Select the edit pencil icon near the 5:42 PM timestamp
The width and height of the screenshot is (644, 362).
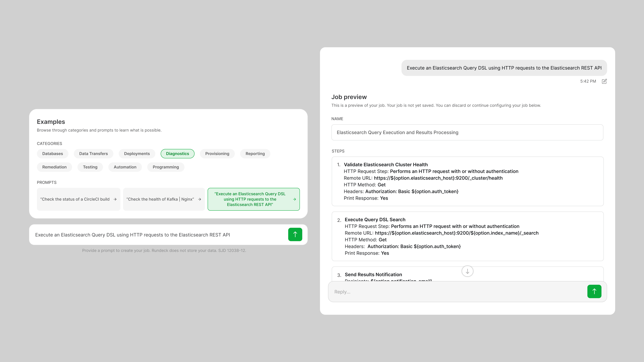coord(604,81)
